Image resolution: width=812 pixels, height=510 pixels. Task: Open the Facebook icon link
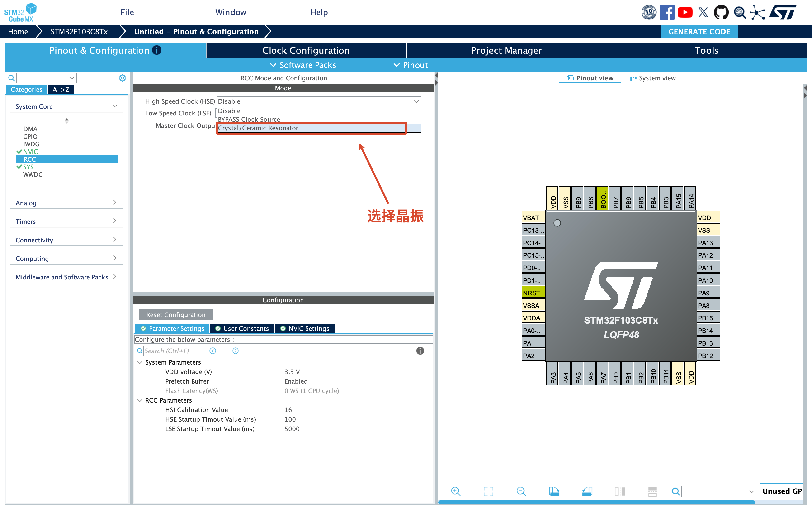pos(667,13)
